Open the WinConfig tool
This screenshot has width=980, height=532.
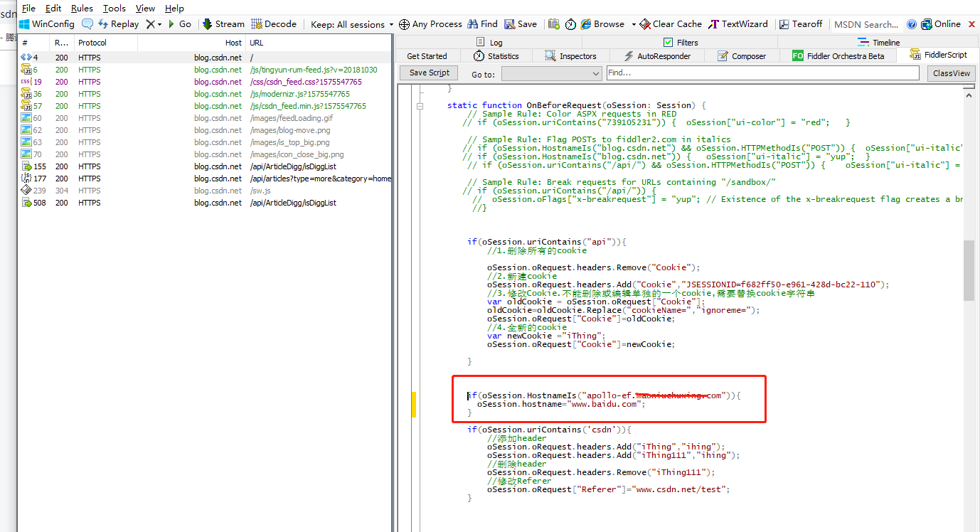[x=46, y=23]
